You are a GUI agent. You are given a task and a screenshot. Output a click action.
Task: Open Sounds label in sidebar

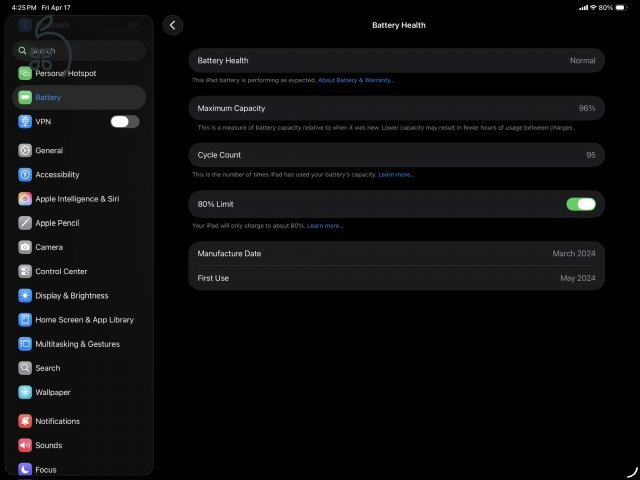tap(49, 445)
